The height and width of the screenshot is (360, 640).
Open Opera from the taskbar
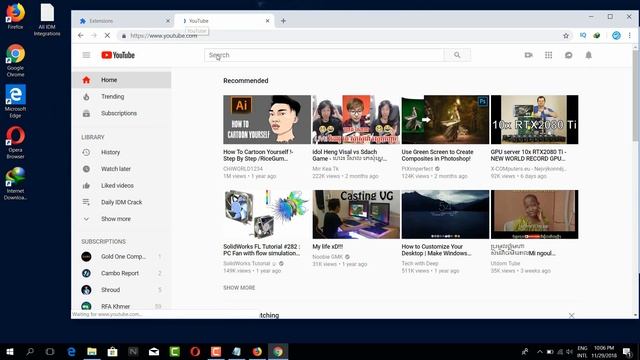[x=195, y=351]
